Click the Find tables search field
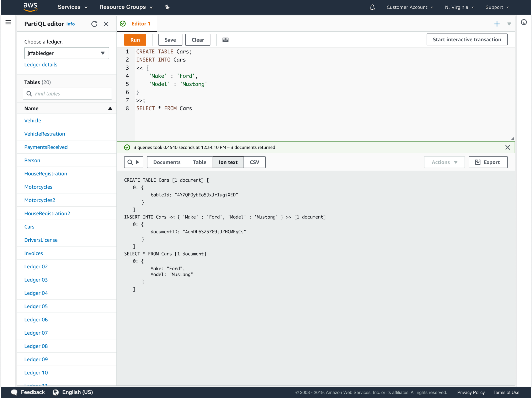This screenshot has width=532, height=398. click(x=67, y=94)
